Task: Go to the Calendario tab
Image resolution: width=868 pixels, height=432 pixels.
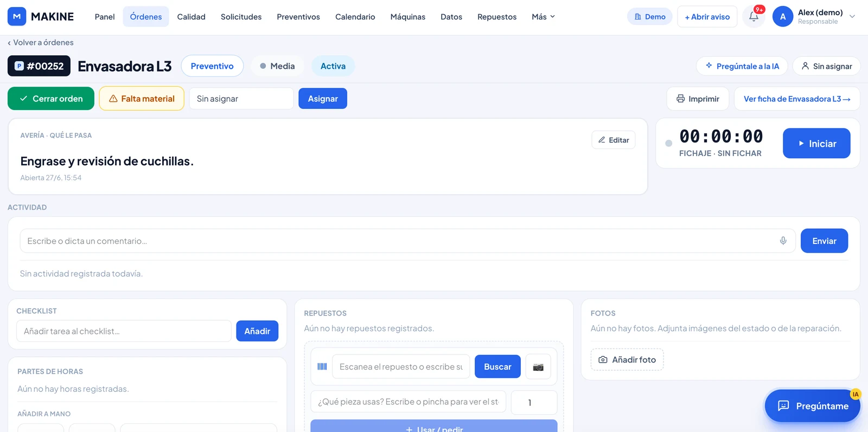Action: [355, 17]
